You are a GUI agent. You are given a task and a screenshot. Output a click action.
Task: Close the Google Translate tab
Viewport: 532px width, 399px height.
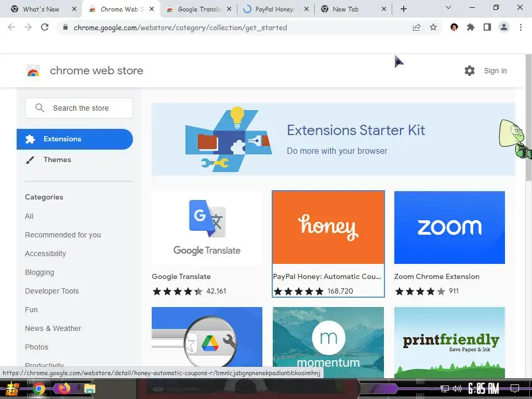(229, 9)
